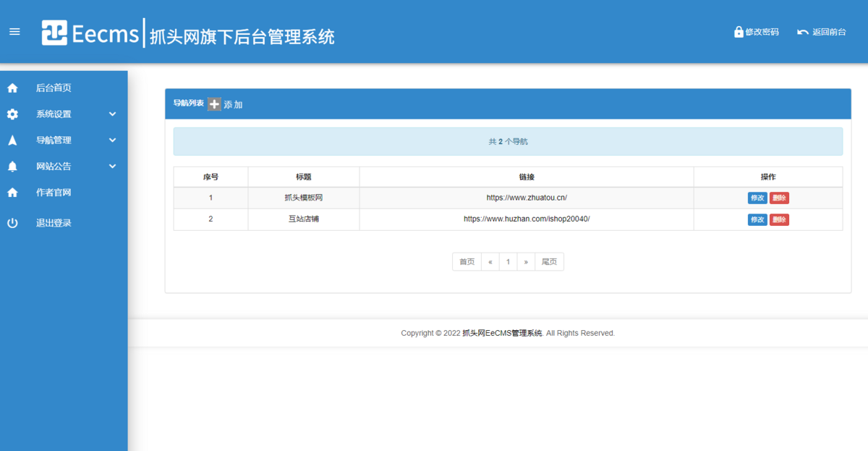Screen dimensions: 868x451
Task: Click the https://www.zhuatou.cn/ cell
Action: coord(527,198)
